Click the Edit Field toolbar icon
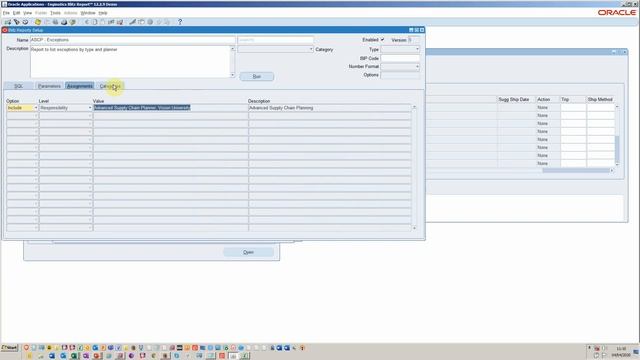This screenshot has width=640, height=360. [x=133, y=22]
